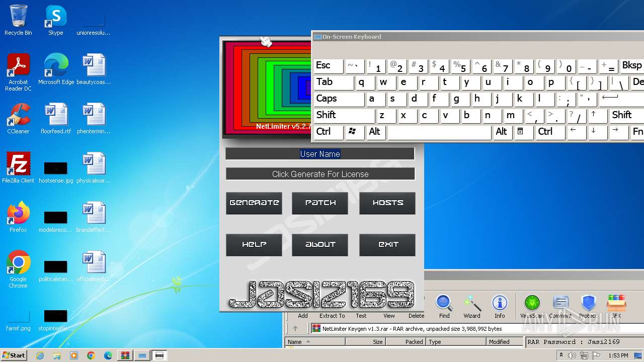Toggle right Alt on On-Screen Keyboard
The height and width of the screenshot is (362, 644).
[502, 132]
